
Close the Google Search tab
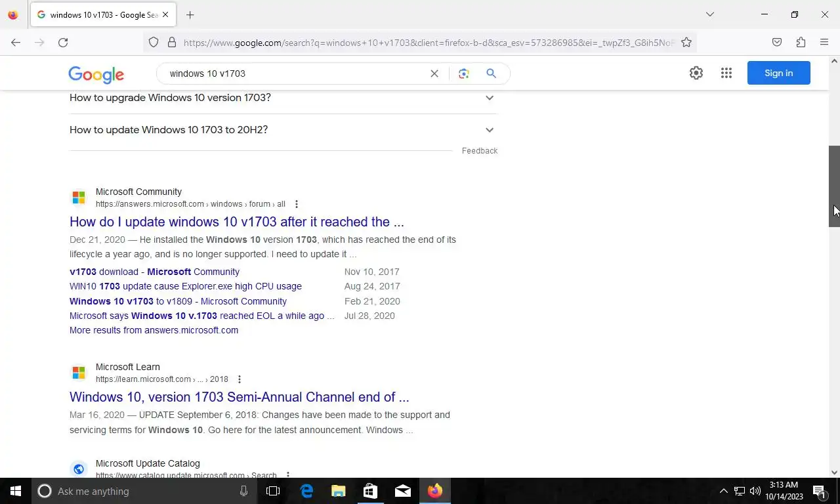tap(165, 14)
